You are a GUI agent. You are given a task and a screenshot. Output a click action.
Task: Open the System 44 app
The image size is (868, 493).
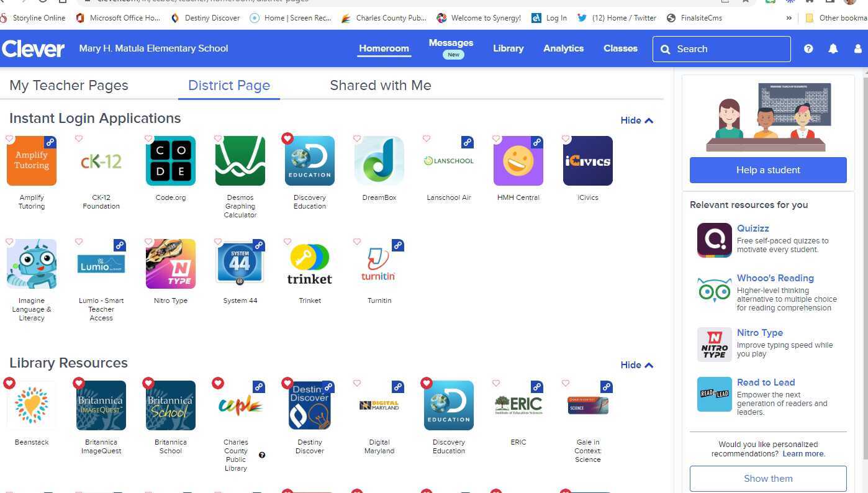point(240,264)
